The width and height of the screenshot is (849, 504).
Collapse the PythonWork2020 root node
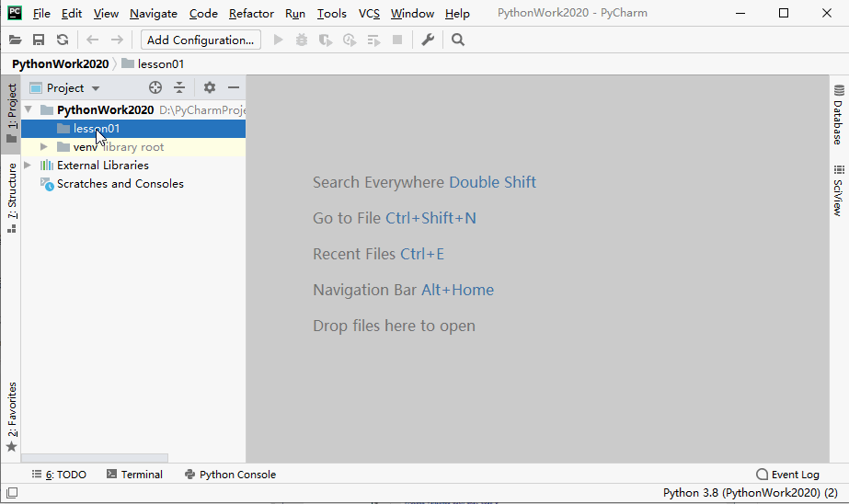tap(29, 109)
